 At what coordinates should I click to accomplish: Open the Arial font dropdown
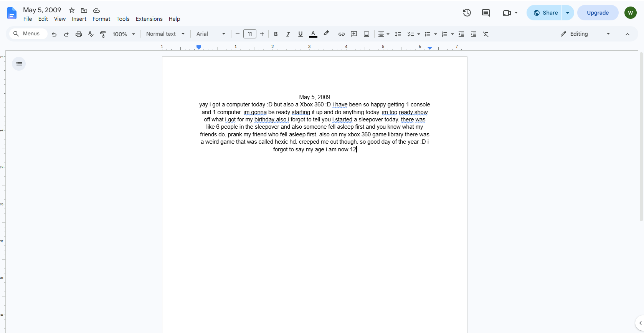(211, 34)
